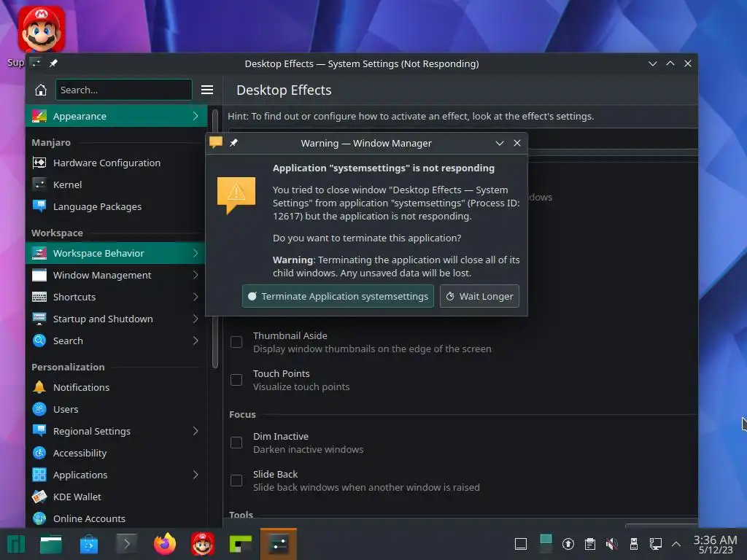Click Terminate Application systemsettings button
The height and width of the screenshot is (560, 747).
tap(338, 296)
